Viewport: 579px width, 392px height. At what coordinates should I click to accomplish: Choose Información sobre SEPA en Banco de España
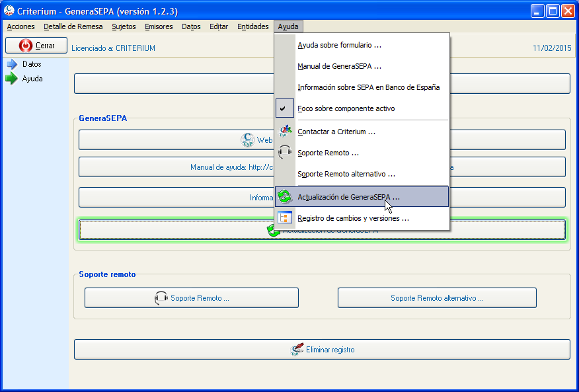[x=362, y=87]
